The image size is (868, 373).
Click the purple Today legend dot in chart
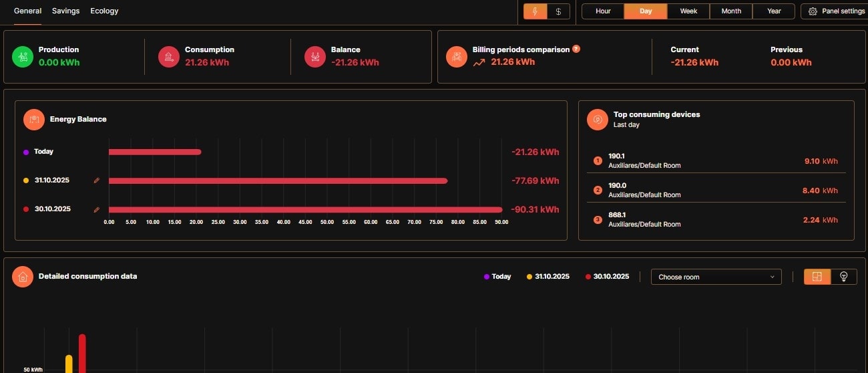click(487, 277)
